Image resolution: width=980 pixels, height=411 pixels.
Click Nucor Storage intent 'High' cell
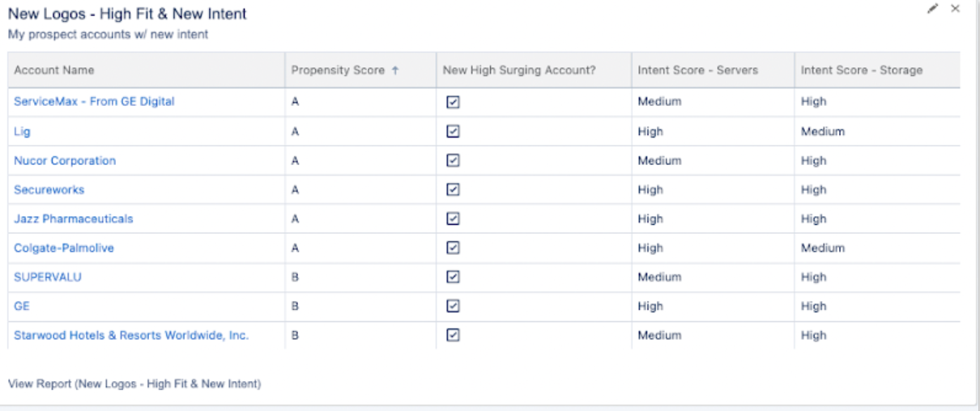click(877, 160)
